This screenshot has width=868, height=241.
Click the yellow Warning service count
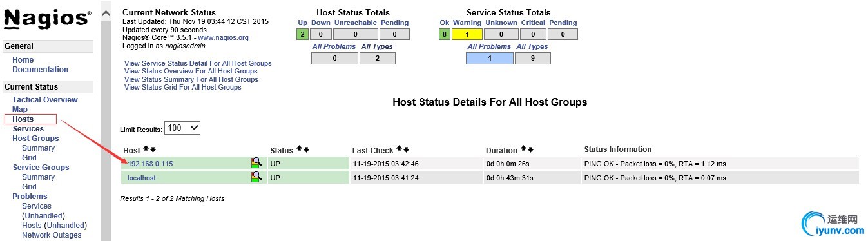tap(467, 34)
